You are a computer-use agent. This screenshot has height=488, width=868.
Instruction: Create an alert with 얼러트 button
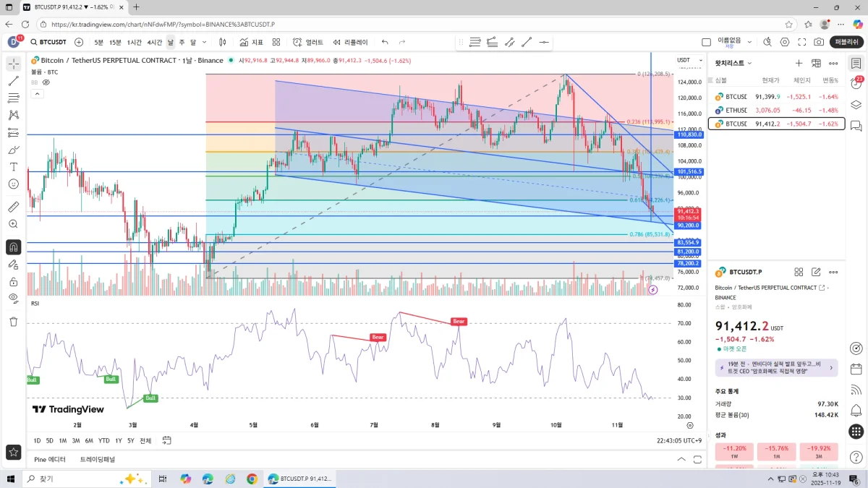[307, 42]
